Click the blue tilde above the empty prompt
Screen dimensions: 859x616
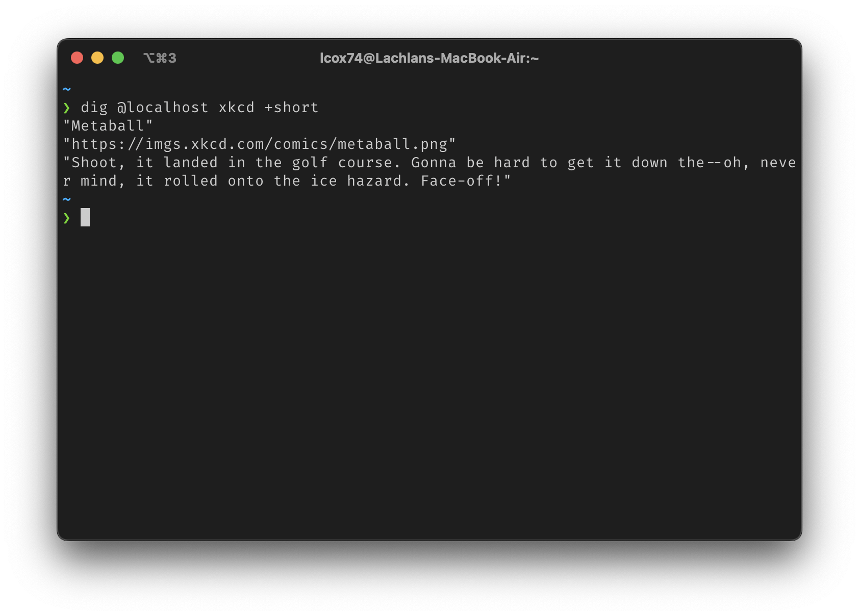tap(67, 199)
